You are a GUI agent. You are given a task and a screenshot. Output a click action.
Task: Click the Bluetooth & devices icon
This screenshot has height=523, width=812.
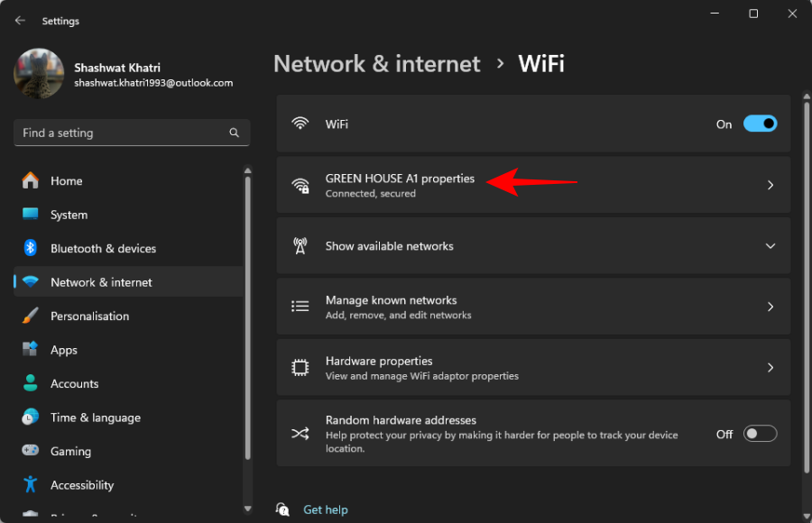[31, 248]
